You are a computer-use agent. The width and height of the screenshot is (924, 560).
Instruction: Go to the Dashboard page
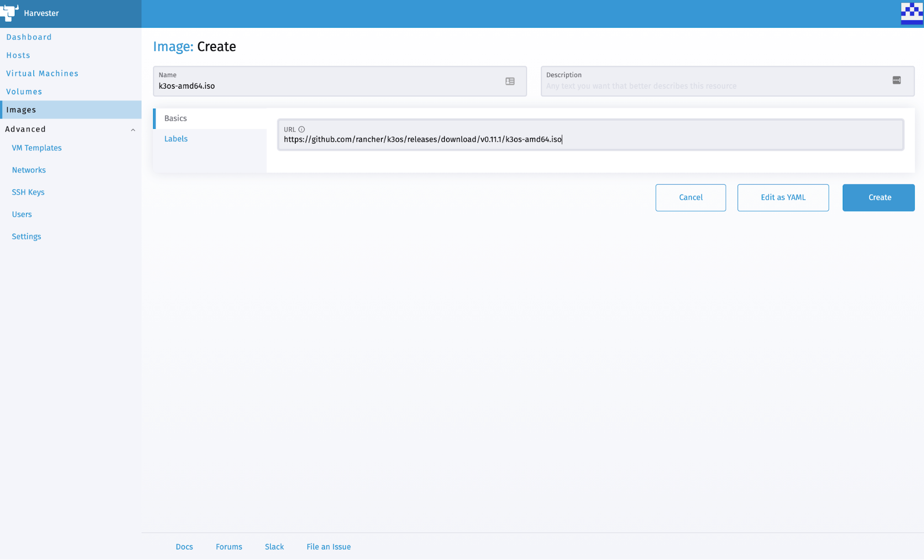29,37
